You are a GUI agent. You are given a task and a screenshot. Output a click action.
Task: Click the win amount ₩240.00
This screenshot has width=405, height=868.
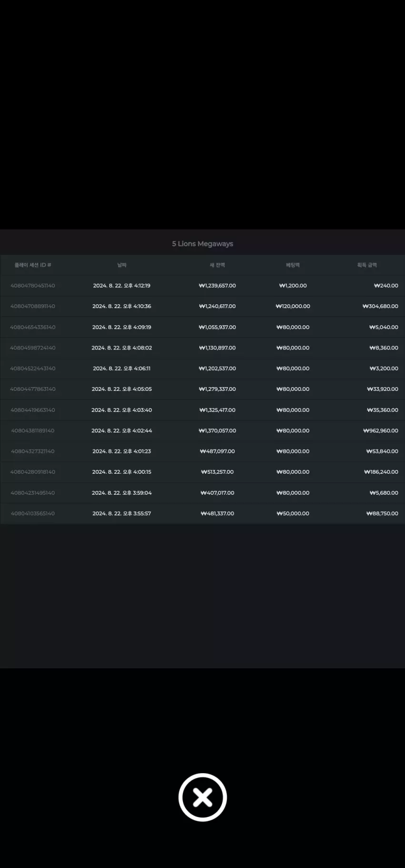[x=386, y=286]
